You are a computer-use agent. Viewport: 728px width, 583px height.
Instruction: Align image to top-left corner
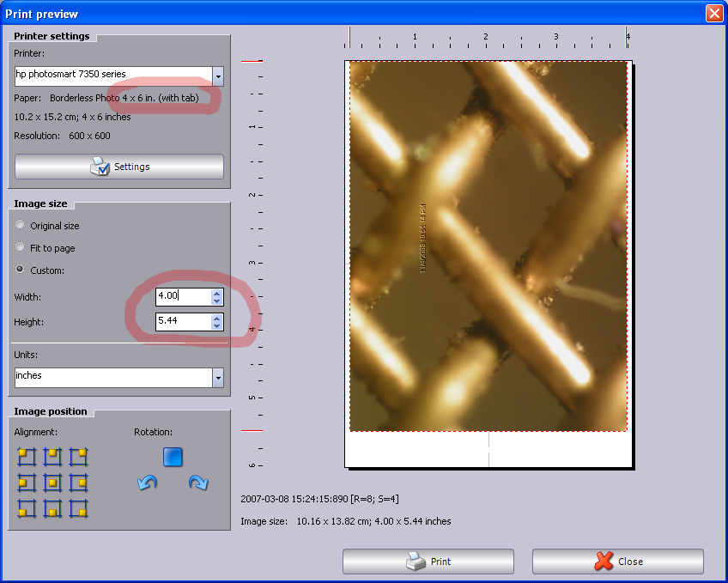[x=27, y=457]
